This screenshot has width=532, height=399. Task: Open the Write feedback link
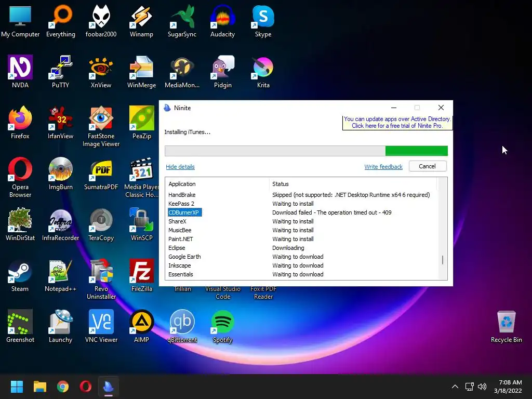coord(383,167)
